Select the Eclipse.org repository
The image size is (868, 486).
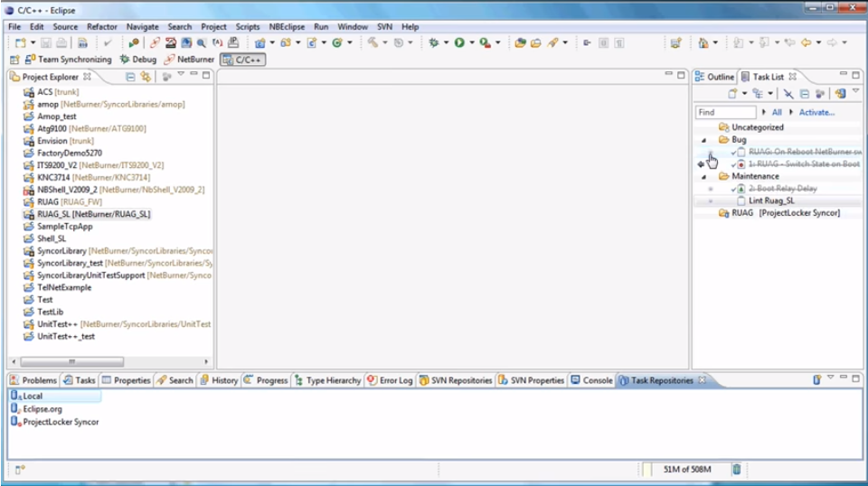pyautogui.click(x=36, y=409)
